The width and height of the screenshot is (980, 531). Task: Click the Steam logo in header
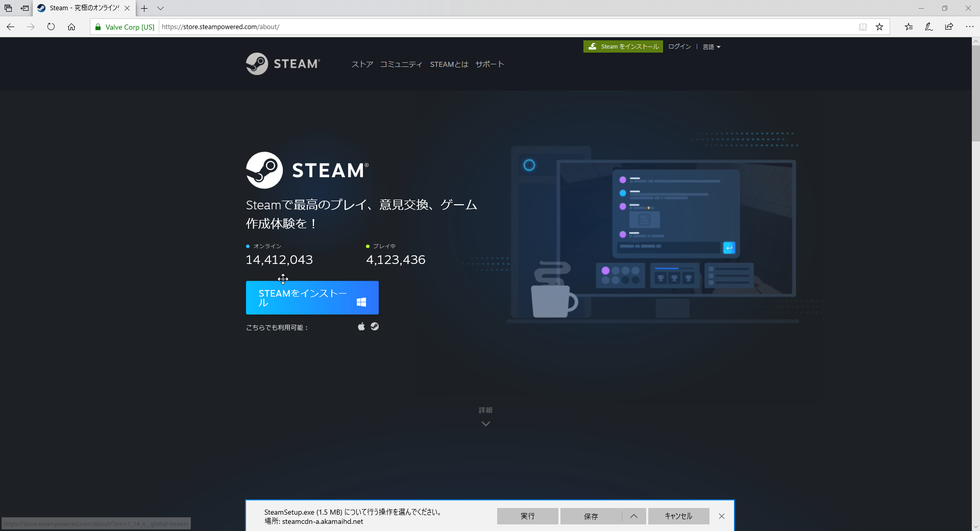(x=283, y=64)
